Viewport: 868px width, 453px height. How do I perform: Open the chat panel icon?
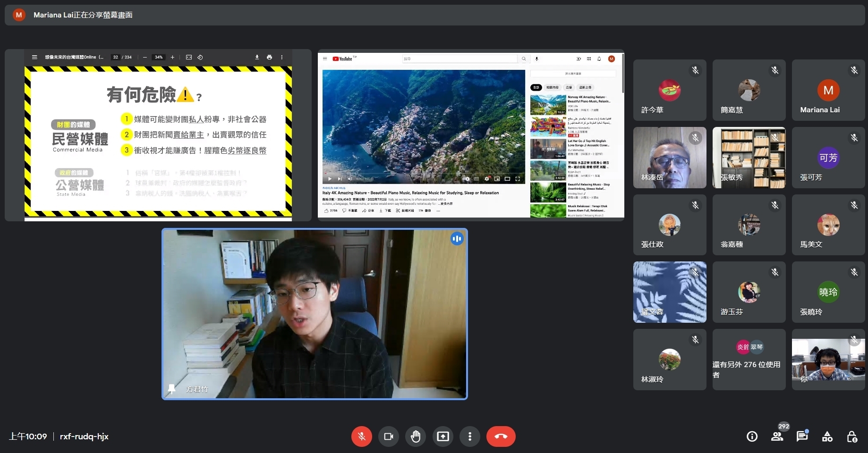coord(802,436)
